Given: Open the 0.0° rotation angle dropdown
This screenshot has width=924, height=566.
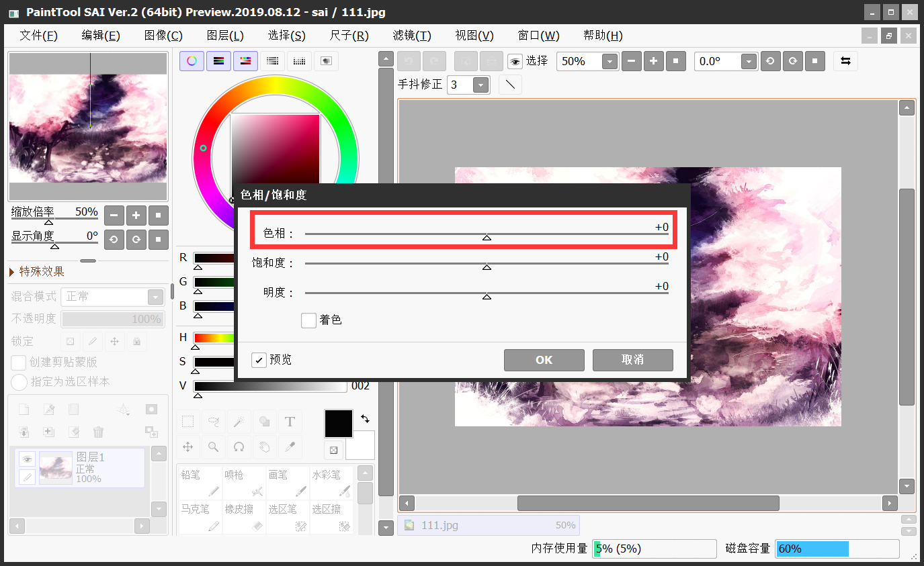Looking at the screenshot, I should coord(749,62).
